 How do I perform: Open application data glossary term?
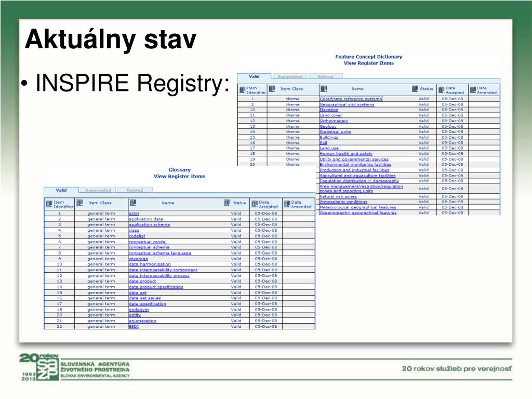point(145,219)
